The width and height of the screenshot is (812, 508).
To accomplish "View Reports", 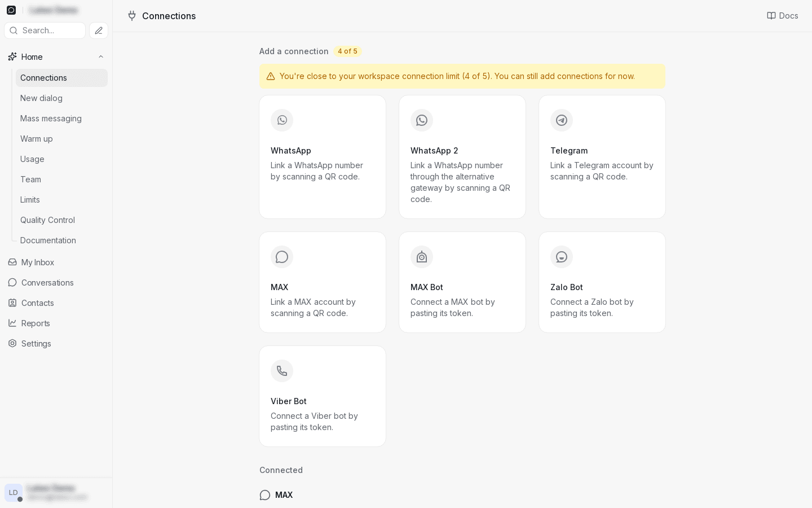I will [x=56, y=323].
